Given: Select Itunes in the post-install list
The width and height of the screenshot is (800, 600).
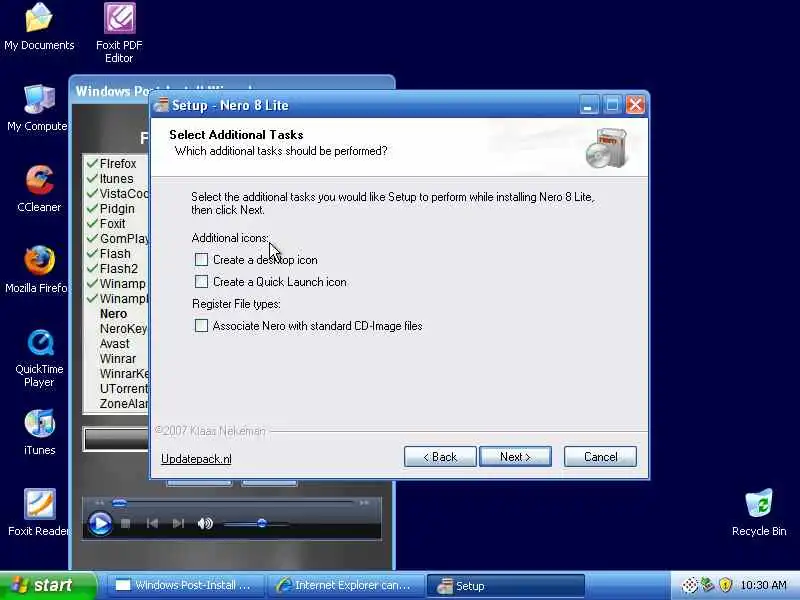Looking at the screenshot, I should click(116, 179).
